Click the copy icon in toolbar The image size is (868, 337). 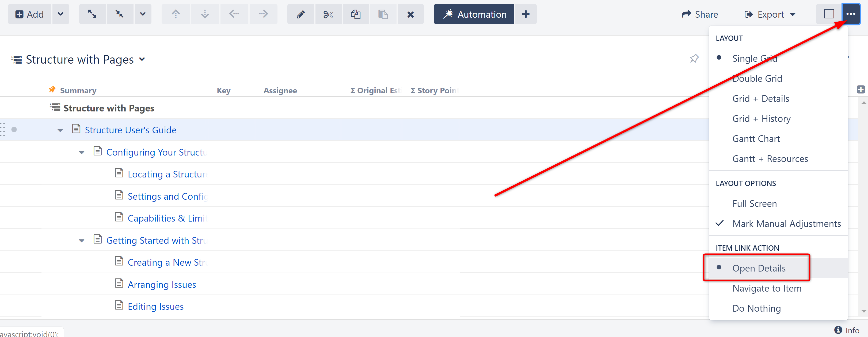point(356,14)
